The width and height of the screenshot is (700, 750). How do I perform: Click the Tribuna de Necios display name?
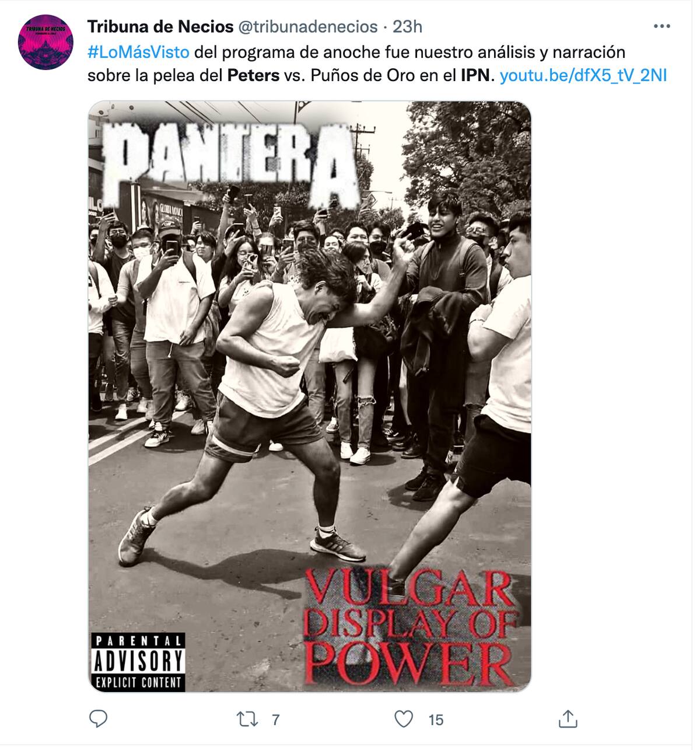point(160,26)
